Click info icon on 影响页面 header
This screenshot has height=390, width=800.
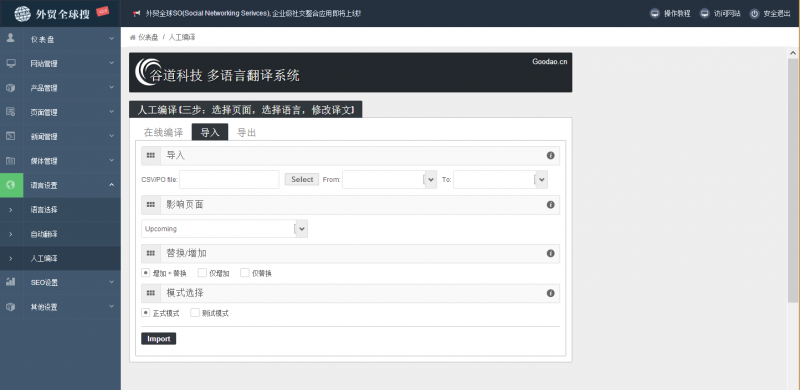(x=551, y=205)
